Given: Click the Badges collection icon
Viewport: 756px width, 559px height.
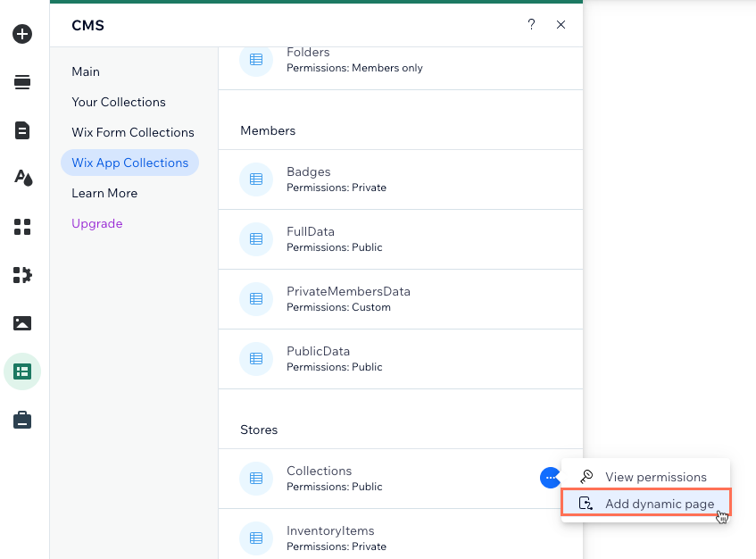Looking at the screenshot, I should (256, 179).
